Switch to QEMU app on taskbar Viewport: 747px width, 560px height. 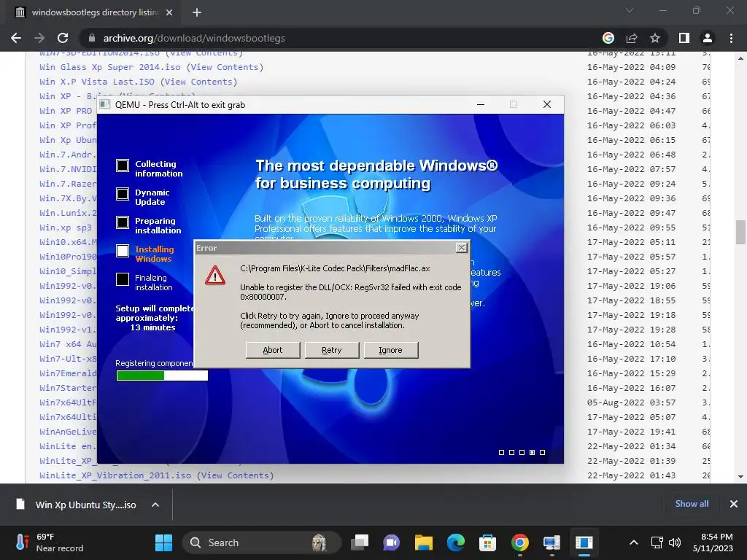coord(584,542)
